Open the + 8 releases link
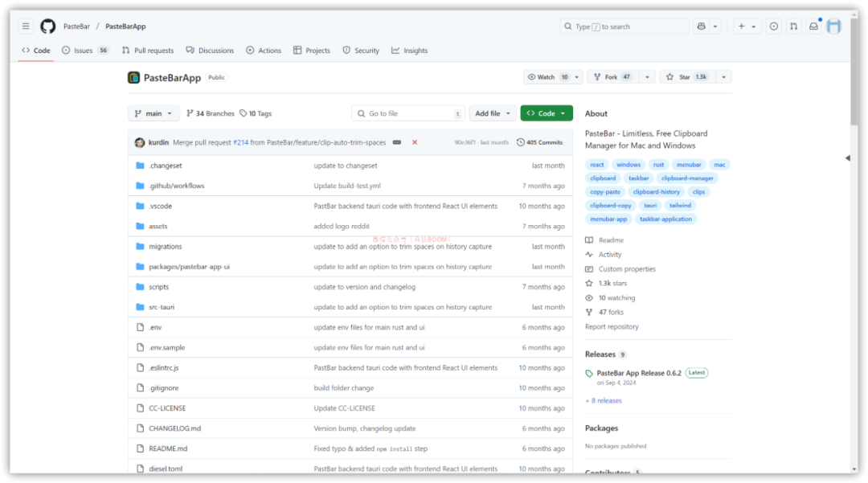The height and width of the screenshot is (483, 868). coord(604,400)
